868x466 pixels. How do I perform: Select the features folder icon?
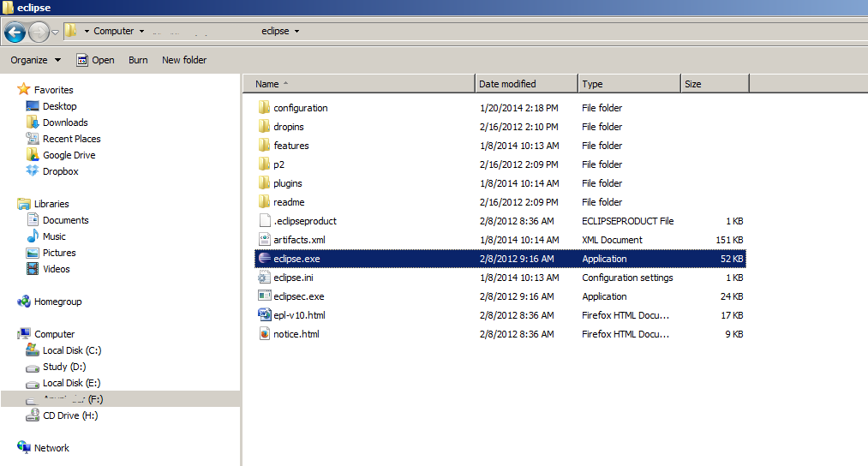click(x=264, y=145)
